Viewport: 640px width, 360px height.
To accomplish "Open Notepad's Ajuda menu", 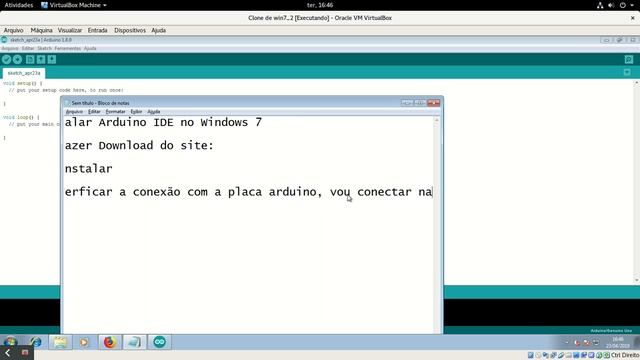I will [153, 111].
